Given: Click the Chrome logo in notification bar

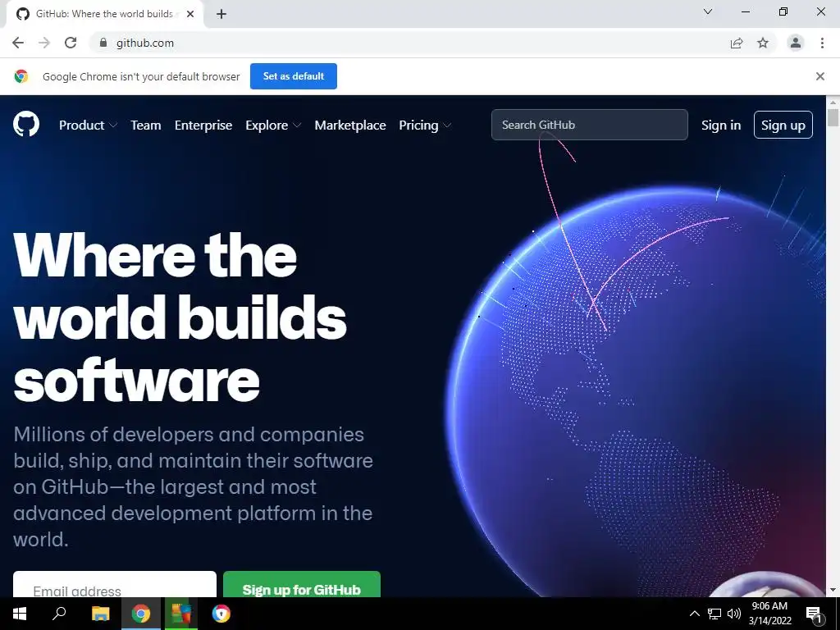Looking at the screenshot, I should 21,76.
